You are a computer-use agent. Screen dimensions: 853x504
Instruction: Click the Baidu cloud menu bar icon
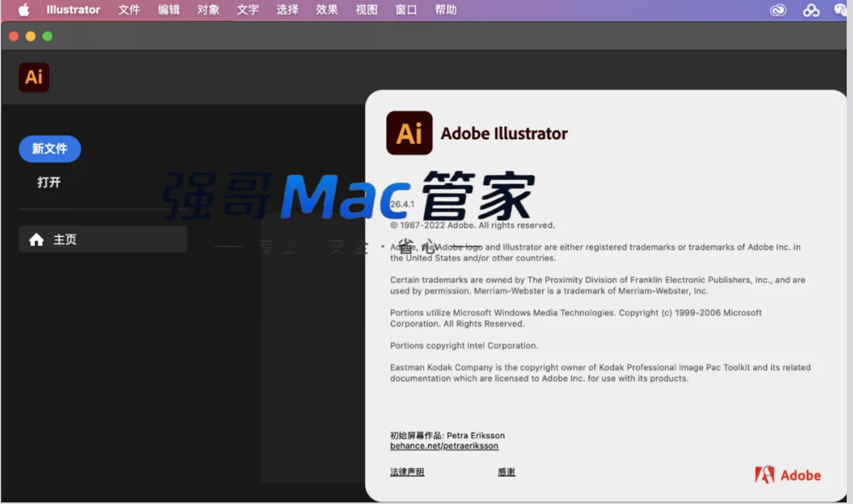point(811,10)
